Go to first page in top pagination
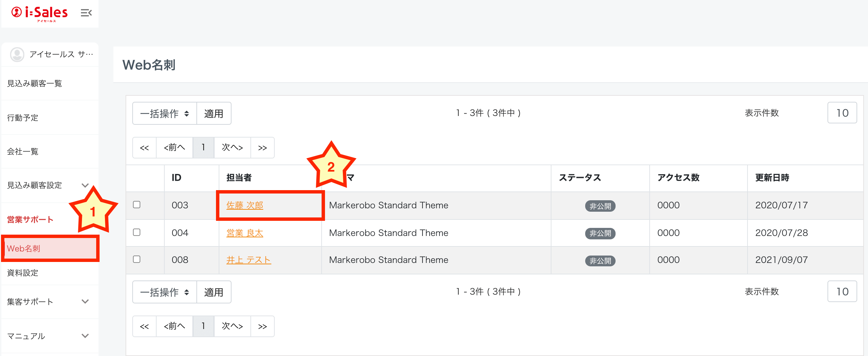 (x=144, y=148)
